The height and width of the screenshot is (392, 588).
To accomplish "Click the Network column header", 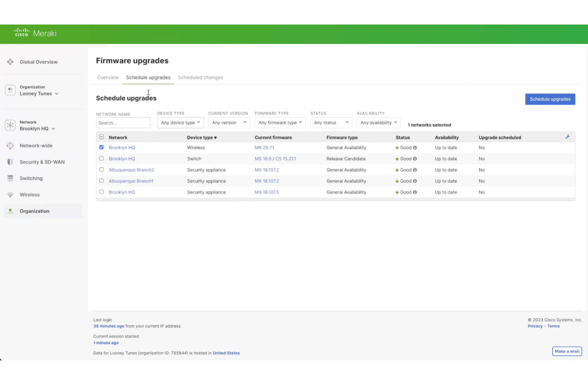I will [x=118, y=137].
